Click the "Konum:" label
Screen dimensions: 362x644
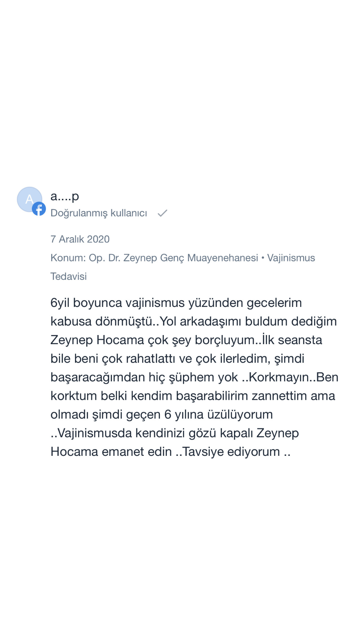pyautogui.click(x=68, y=258)
